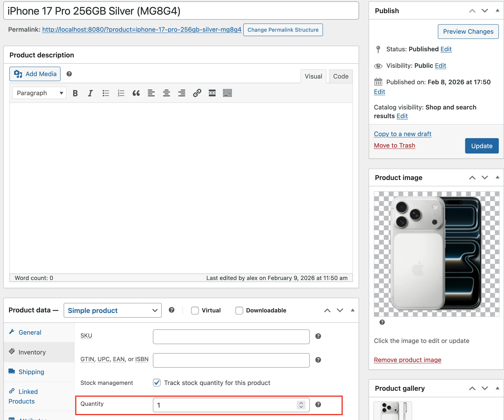
Task: Toggle bold formatting in editor toolbar
Action: [x=75, y=93]
